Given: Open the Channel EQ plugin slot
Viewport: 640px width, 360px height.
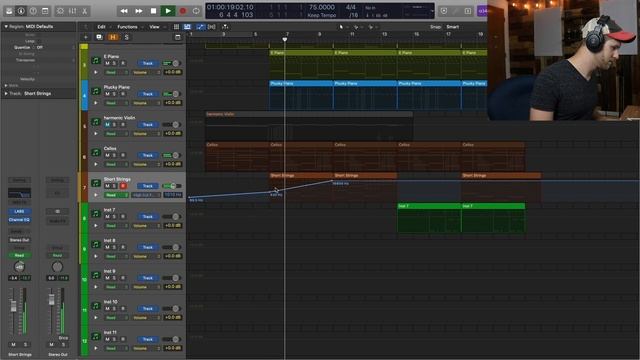Looking at the screenshot, I should [x=19, y=220].
